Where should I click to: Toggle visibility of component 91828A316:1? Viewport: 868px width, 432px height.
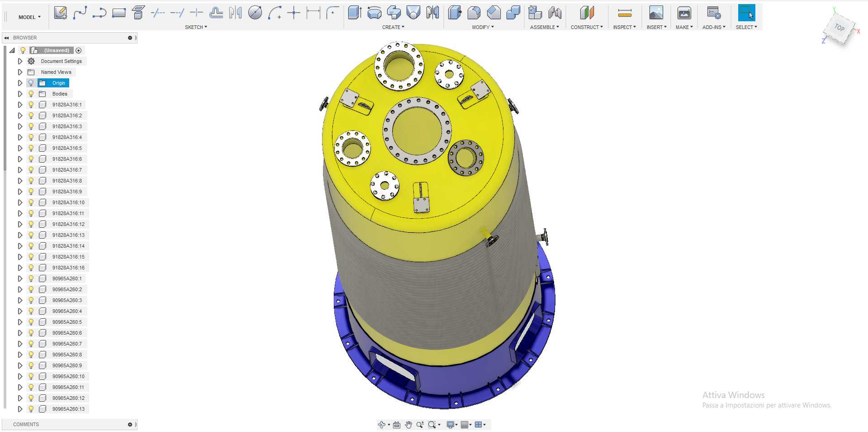click(31, 105)
